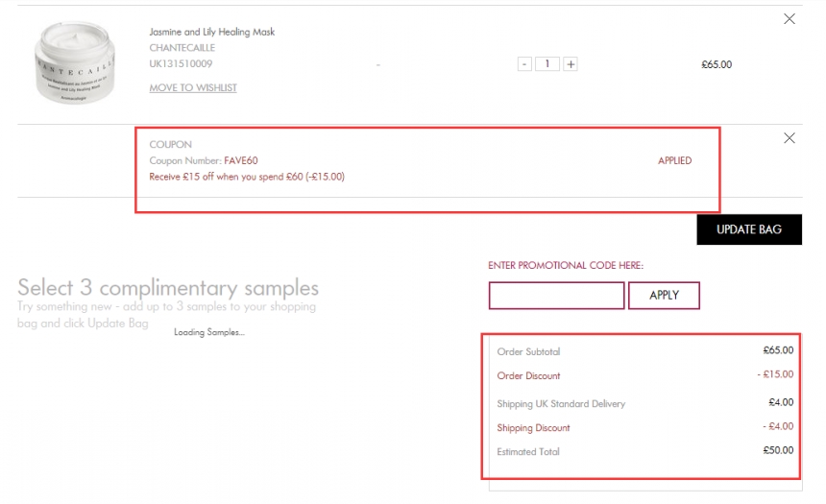Click the Estimated Total £50.00 value
Viewport: 826px width, 504px height.
pos(778,450)
